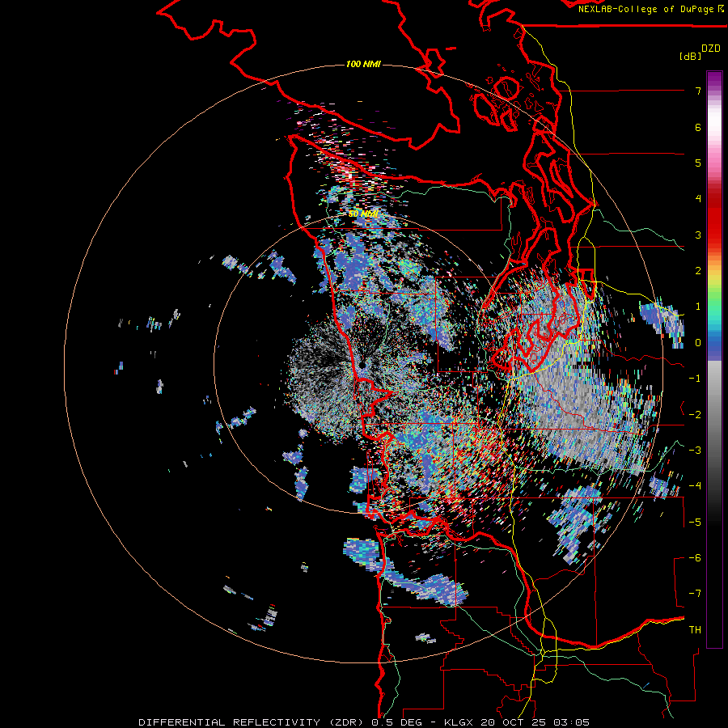Click the 2 value on color scale
Image resolution: width=728 pixels, height=728 pixels.
pos(698,271)
